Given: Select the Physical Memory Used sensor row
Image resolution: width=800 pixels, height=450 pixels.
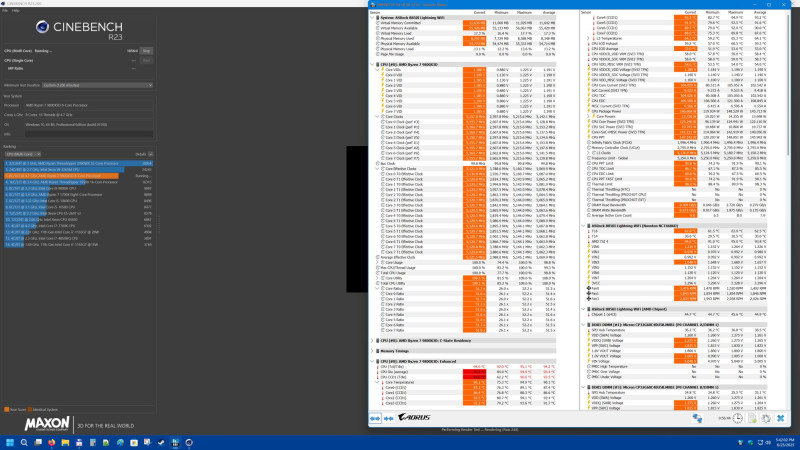Looking at the screenshot, I should coord(463,38).
